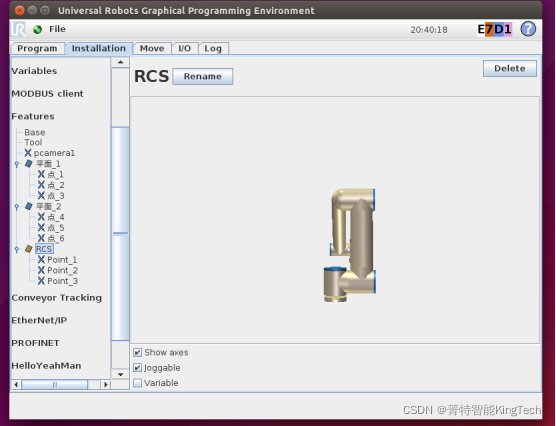Image resolution: width=556 pixels, height=426 pixels.
Task: Select the 点_5 tree item
Action: [x=56, y=227]
